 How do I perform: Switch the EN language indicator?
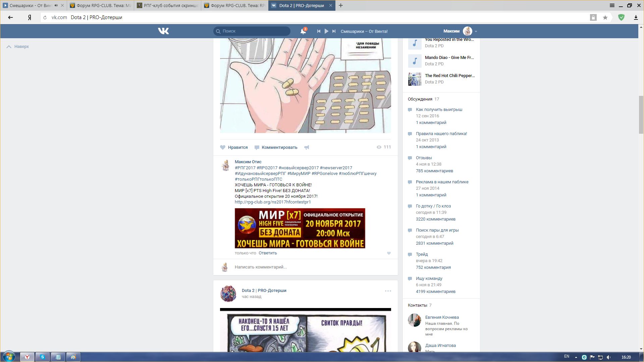[x=567, y=357]
